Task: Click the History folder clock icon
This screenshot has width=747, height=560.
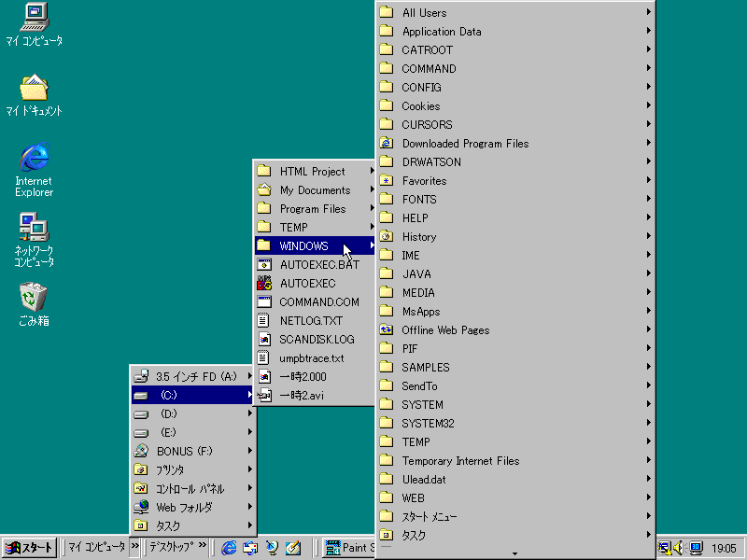Action: (387, 237)
